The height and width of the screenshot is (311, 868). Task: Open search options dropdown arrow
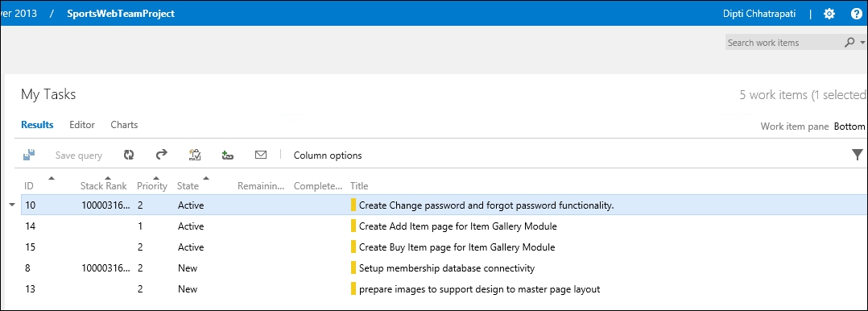pyautogui.click(x=862, y=42)
